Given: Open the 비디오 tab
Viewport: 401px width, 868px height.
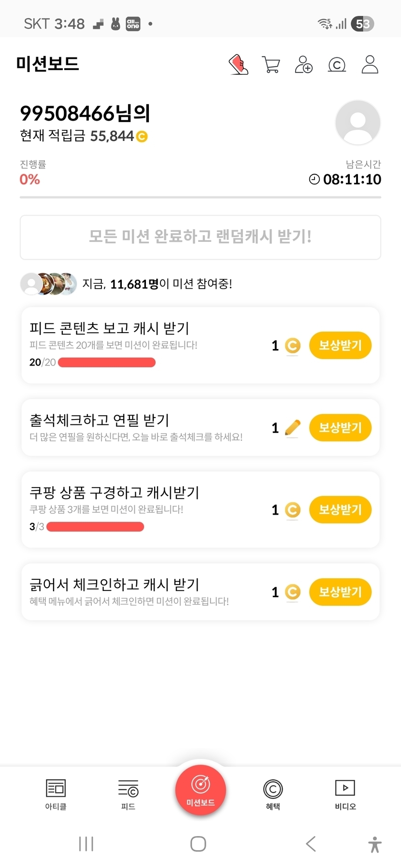Looking at the screenshot, I should coord(345,795).
